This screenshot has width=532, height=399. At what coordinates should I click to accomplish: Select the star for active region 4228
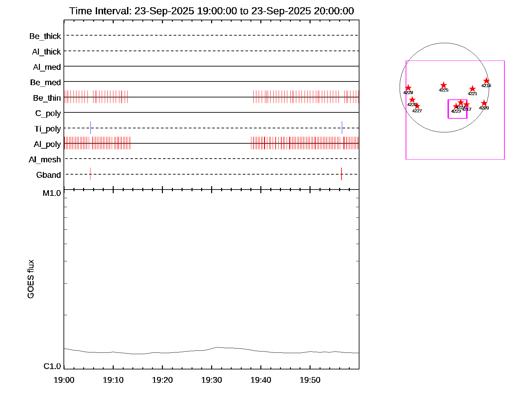click(x=408, y=88)
